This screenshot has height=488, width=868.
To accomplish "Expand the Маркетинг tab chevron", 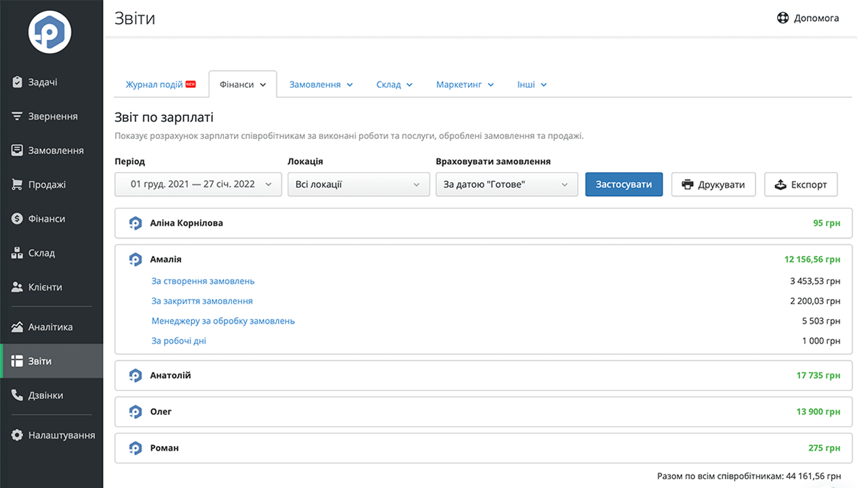I will click(x=490, y=85).
